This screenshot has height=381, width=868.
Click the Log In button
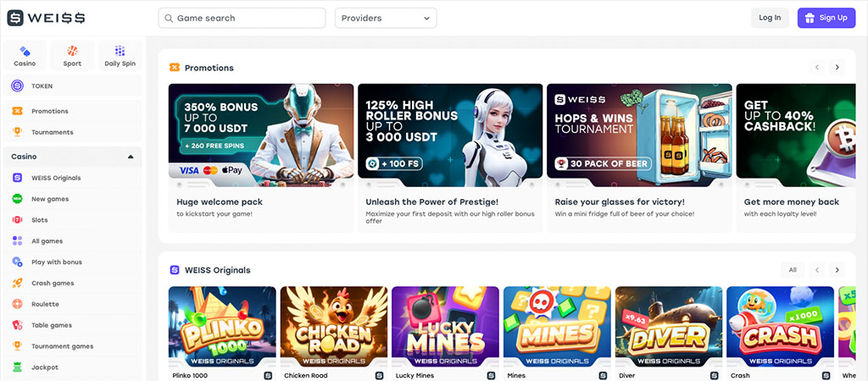pos(770,18)
